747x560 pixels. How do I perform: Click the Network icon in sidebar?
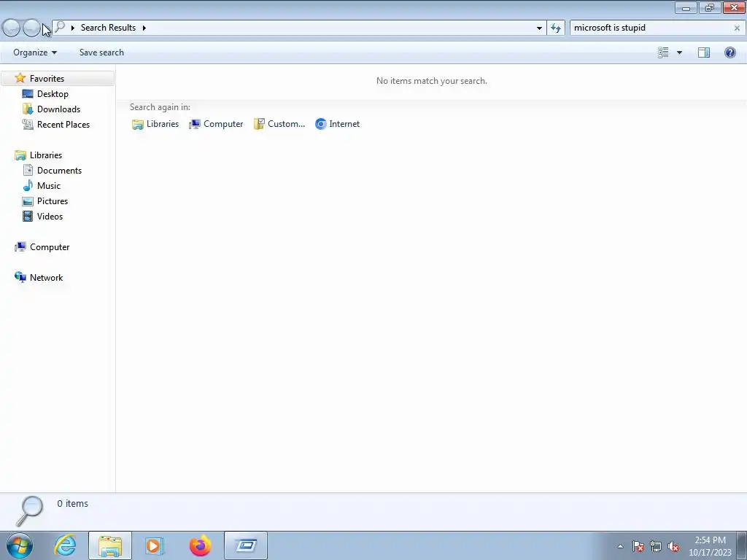(20, 277)
